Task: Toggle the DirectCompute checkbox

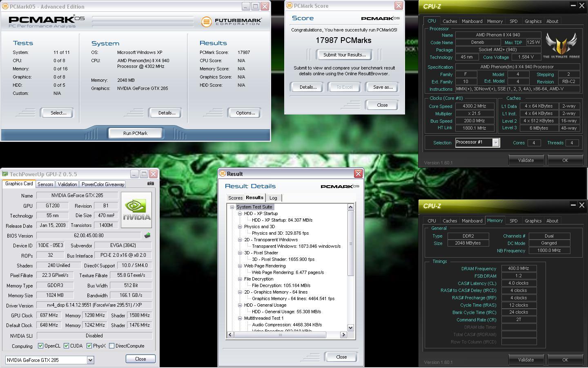Action: coord(111,346)
